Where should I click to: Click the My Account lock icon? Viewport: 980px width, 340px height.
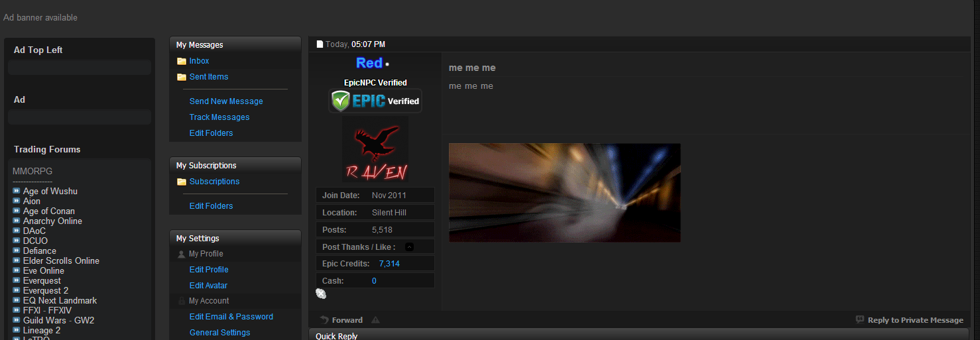182,301
